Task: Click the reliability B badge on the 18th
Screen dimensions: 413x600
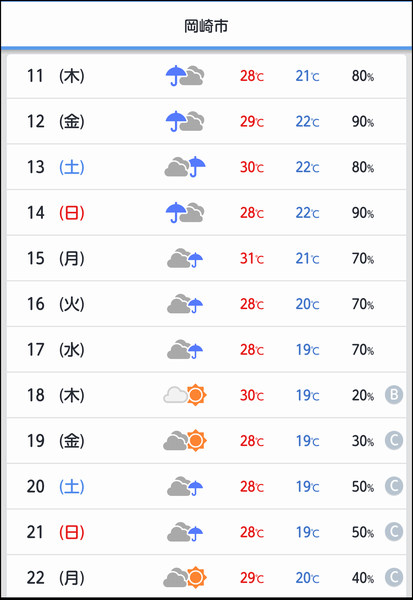Action: [394, 395]
